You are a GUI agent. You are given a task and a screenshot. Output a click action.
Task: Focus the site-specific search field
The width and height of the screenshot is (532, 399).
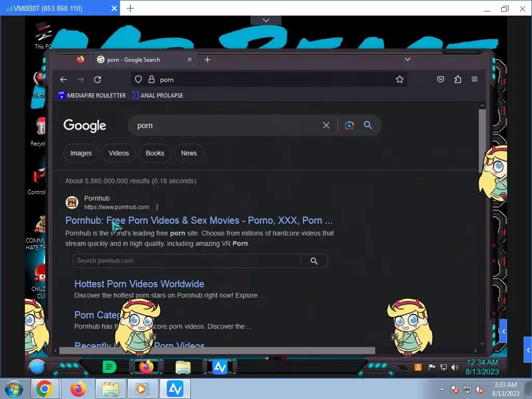click(187, 261)
